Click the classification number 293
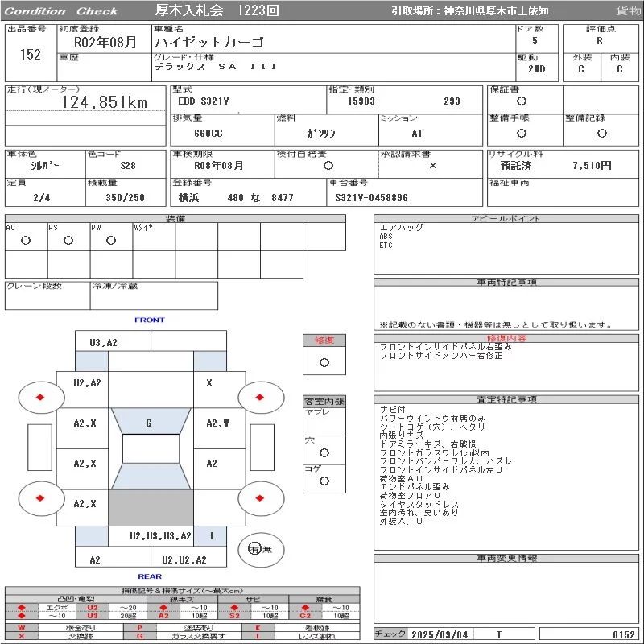This screenshot has height=644, width=644. pyautogui.click(x=452, y=101)
